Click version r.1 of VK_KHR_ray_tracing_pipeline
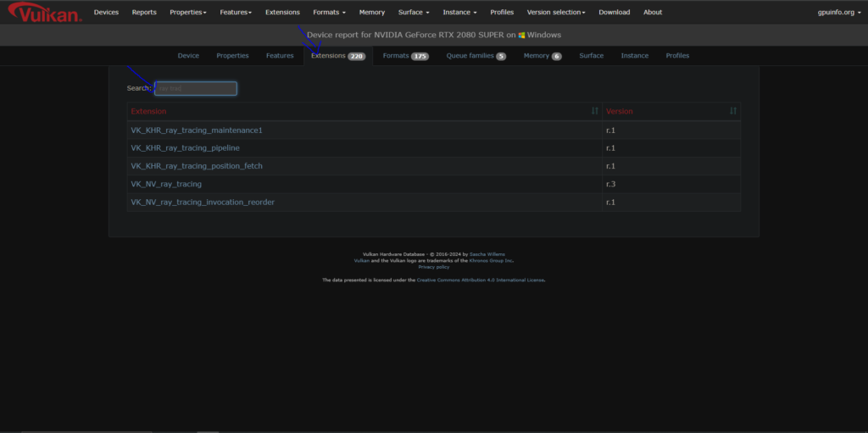 tap(610, 148)
